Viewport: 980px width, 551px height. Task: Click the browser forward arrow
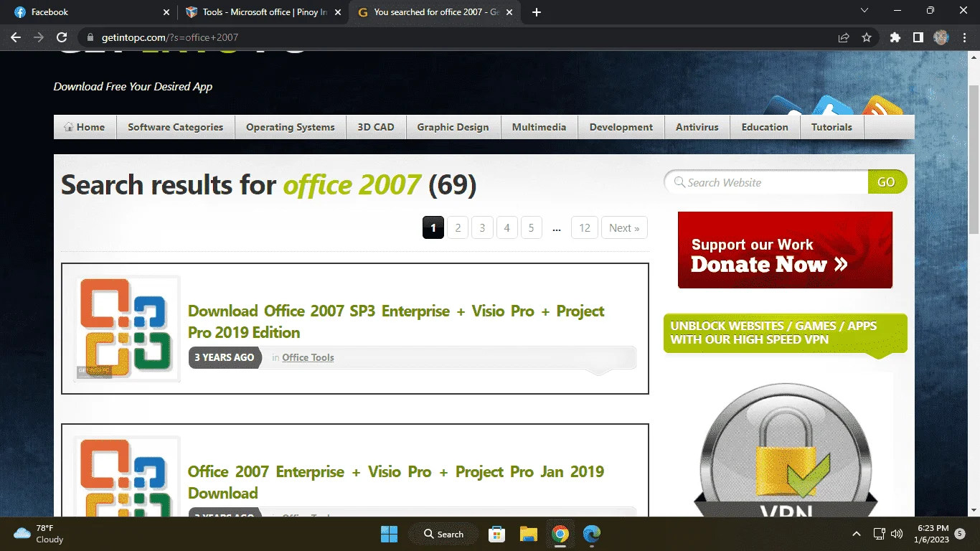[39, 37]
